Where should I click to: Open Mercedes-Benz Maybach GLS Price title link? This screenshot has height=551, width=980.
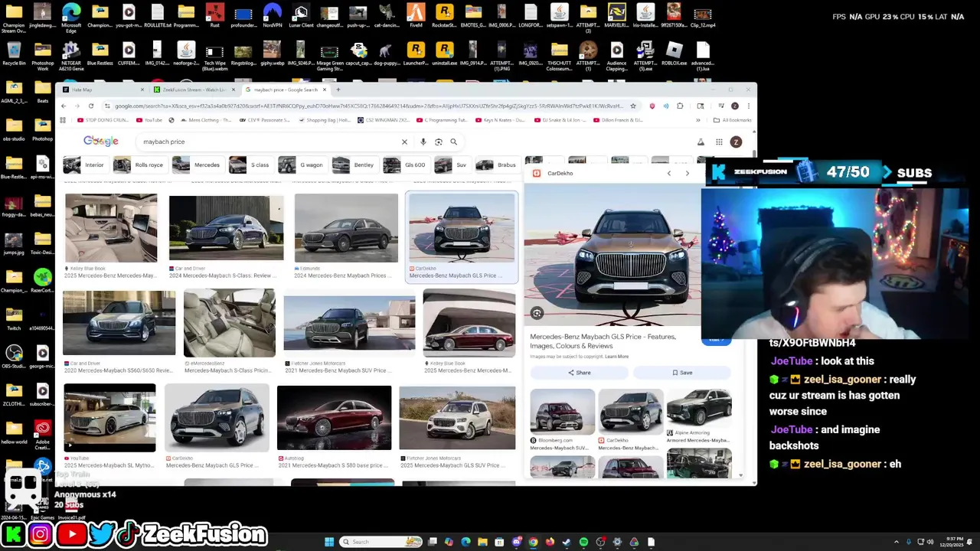pyautogui.click(x=603, y=341)
